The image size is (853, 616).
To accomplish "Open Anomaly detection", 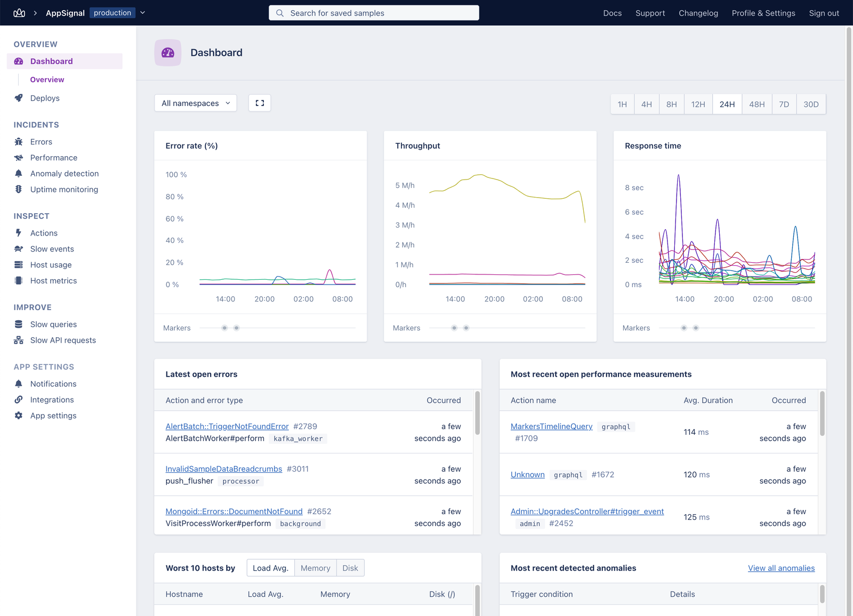I will tap(64, 173).
